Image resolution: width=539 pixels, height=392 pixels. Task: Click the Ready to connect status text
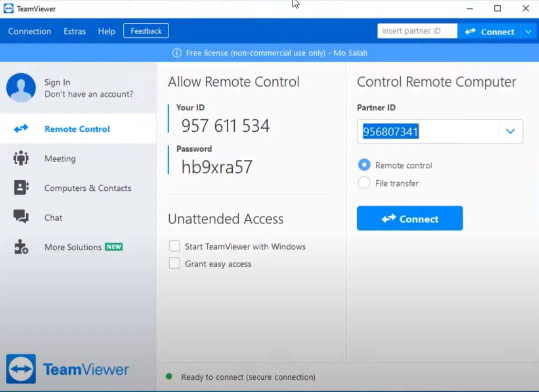[x=248, y=377]
